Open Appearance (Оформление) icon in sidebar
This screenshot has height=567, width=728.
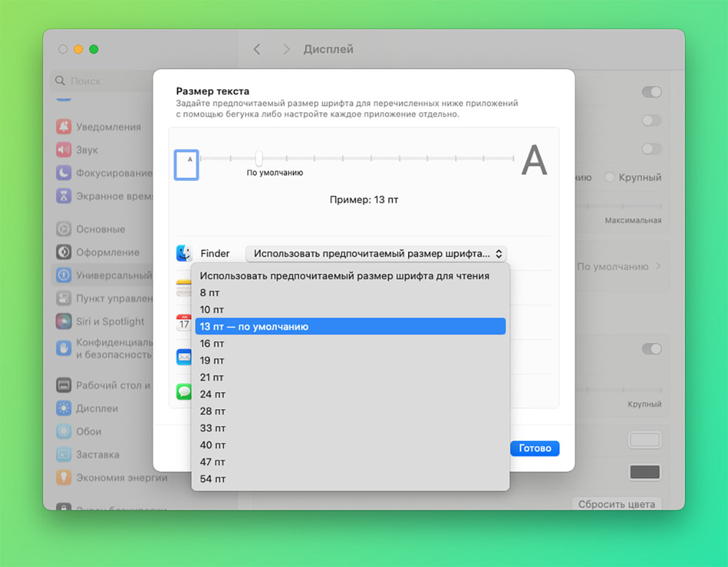coord(64,252)
